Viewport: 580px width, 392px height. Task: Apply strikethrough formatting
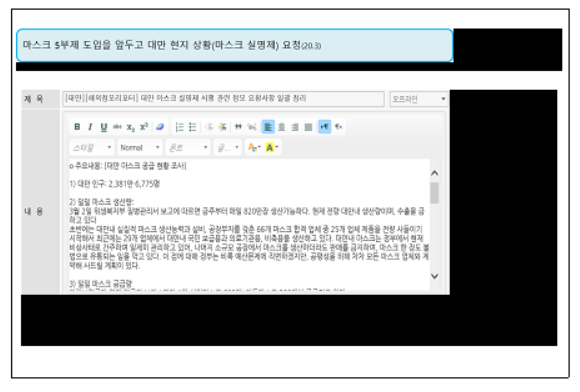coord(117,127)
